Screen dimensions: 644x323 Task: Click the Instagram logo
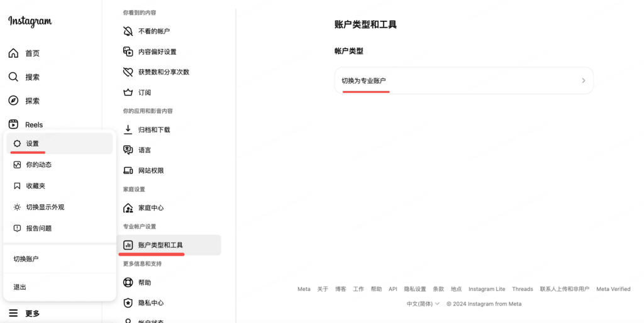coord(30,21)
